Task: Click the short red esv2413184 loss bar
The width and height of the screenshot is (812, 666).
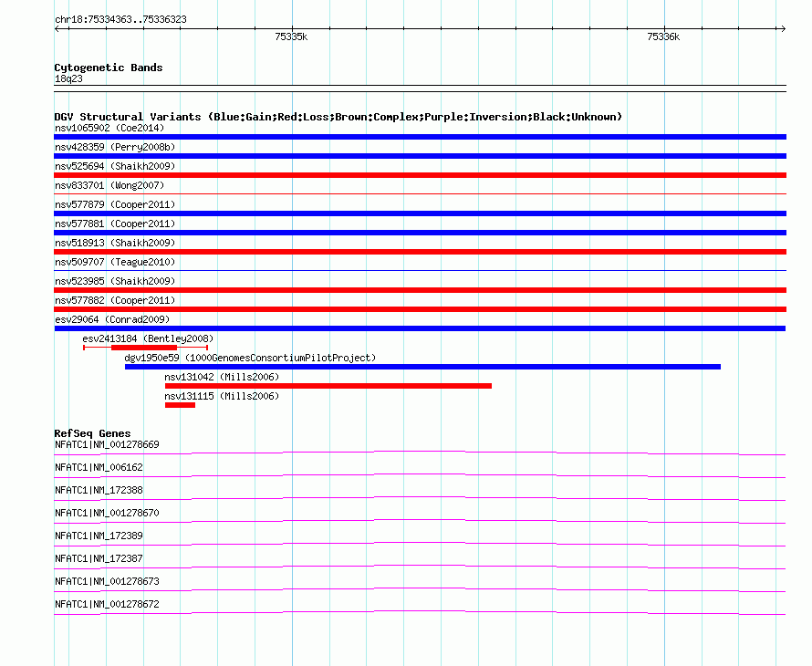Action: click(x=144, y=348)
